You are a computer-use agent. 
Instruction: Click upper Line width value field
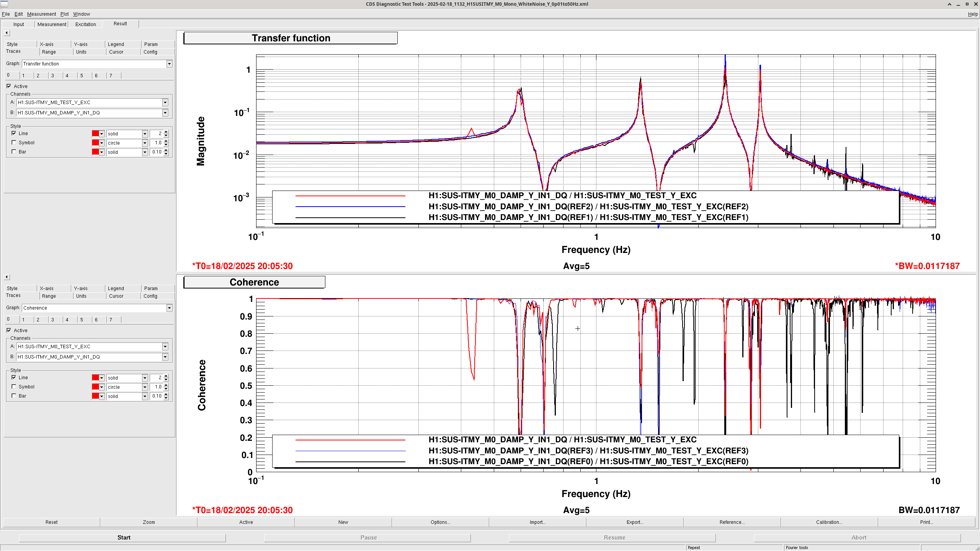(157, 134)
